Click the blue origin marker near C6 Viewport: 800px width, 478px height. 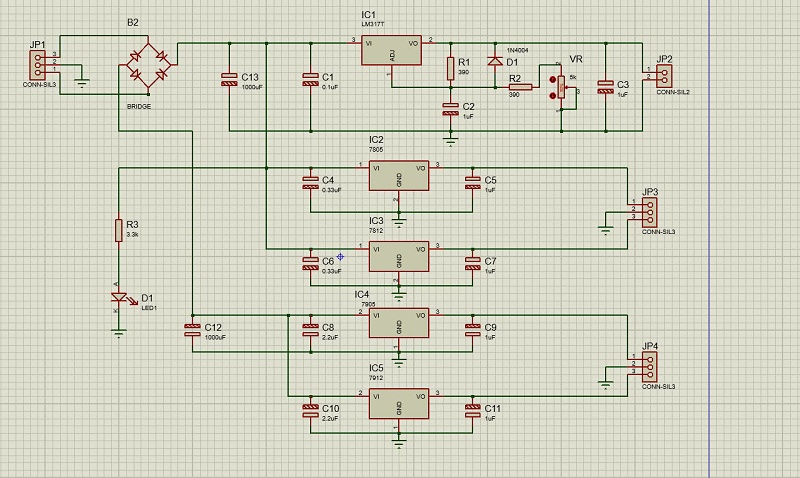point(340,257)
